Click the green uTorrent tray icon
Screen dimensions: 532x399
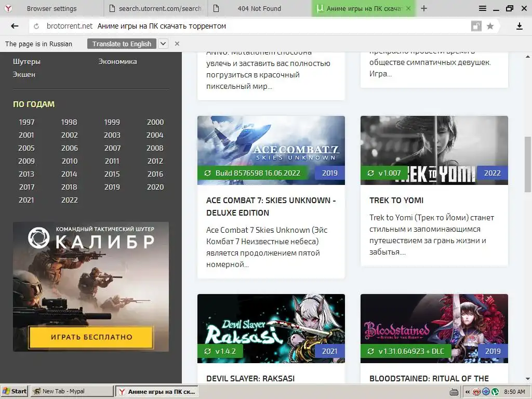(x=495, y=392)
